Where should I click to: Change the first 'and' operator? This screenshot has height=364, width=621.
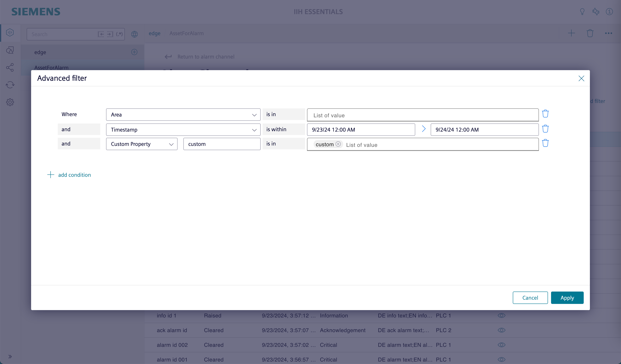(79, 129)
